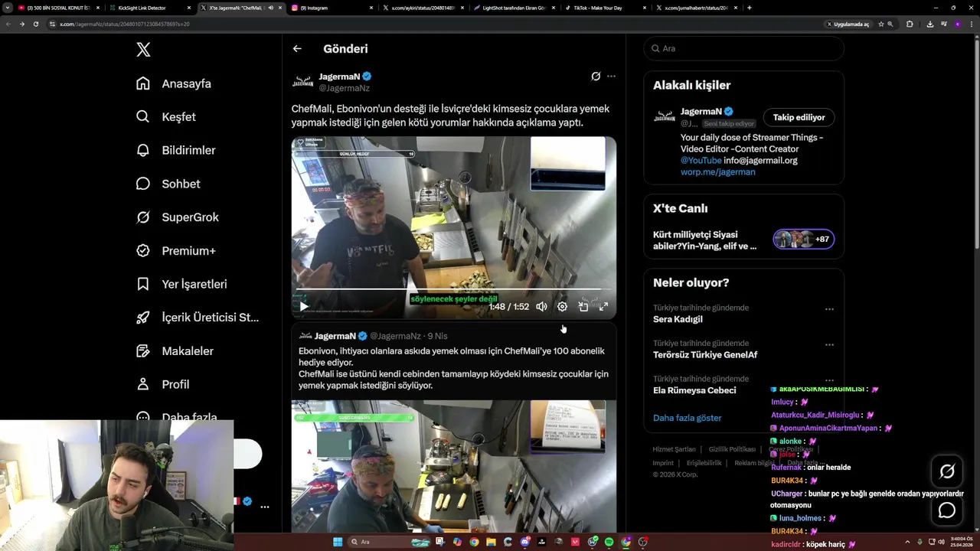
Task: Switch to 500 BİN SOSYAL KONUT tab
Action: pyautogui.click(x=58, y=8)
